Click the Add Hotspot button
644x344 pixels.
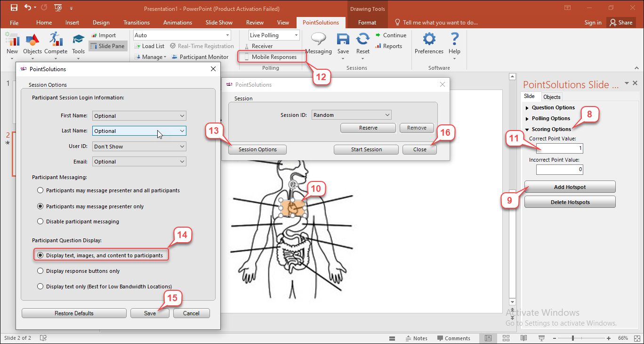[x=570, y=187]
